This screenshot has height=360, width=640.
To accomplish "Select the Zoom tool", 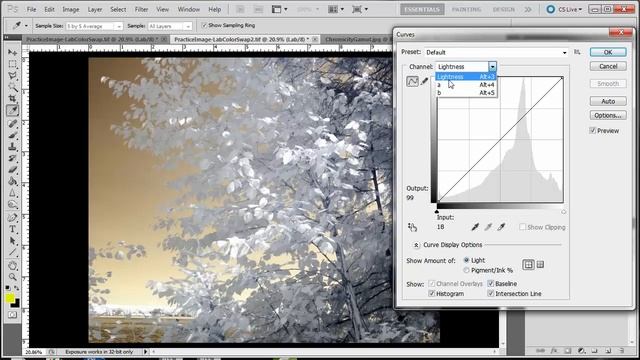I will pos(12,277).
